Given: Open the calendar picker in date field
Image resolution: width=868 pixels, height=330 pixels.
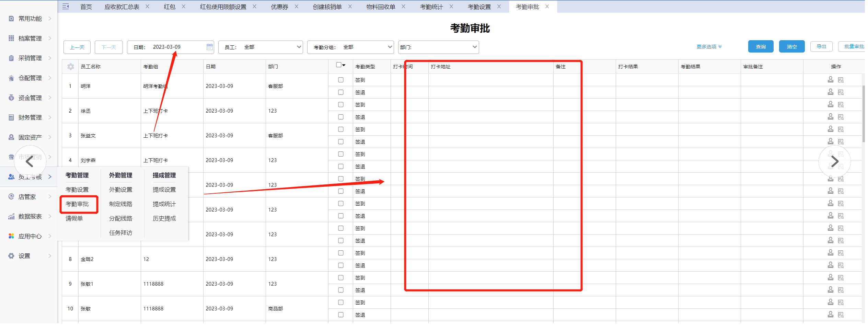Looking at the screenshot, I should (x=209, y=47).
